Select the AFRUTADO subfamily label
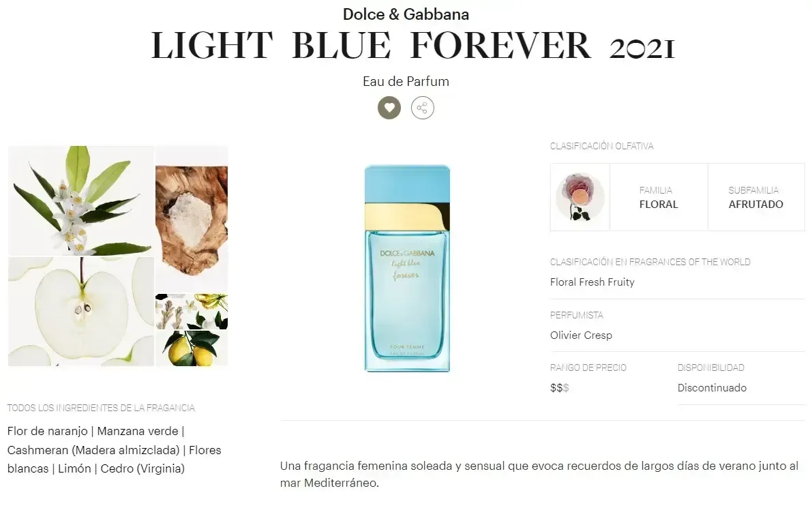This screenshot has width=812, height=508. (755, 204)
